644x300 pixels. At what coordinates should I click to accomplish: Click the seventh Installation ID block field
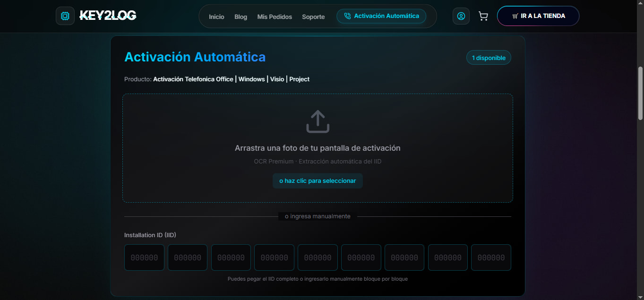(404, 257)
